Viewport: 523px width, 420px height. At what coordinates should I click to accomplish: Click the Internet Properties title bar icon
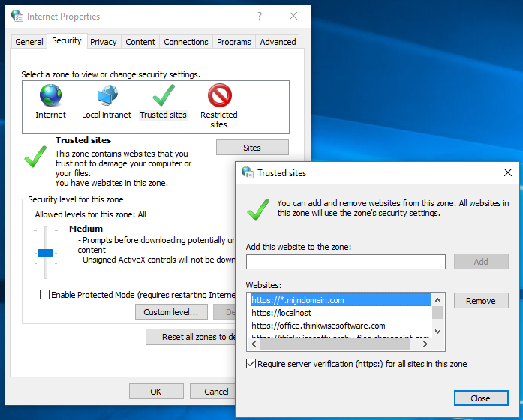click(x=17, y=16)
